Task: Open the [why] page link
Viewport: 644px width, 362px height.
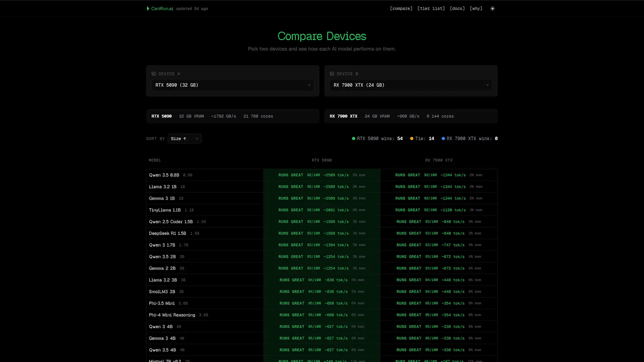Action: click(x=476, y=8)
